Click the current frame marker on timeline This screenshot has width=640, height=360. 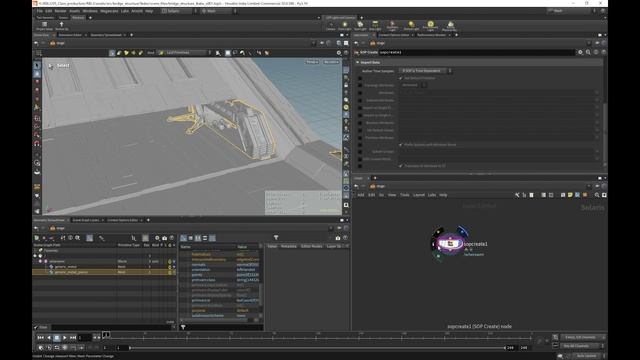tap(106, 335)
